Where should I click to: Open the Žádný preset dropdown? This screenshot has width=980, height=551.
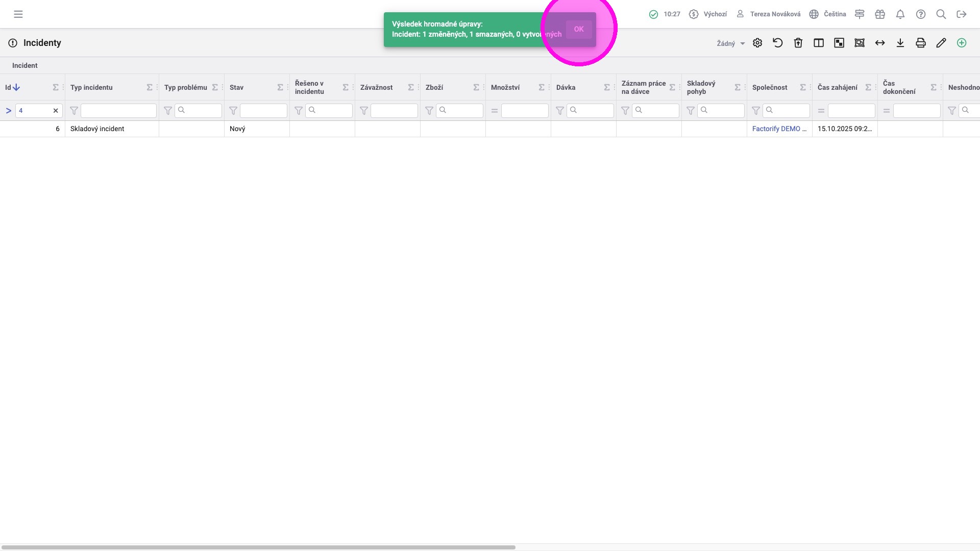tap(730, 43)
